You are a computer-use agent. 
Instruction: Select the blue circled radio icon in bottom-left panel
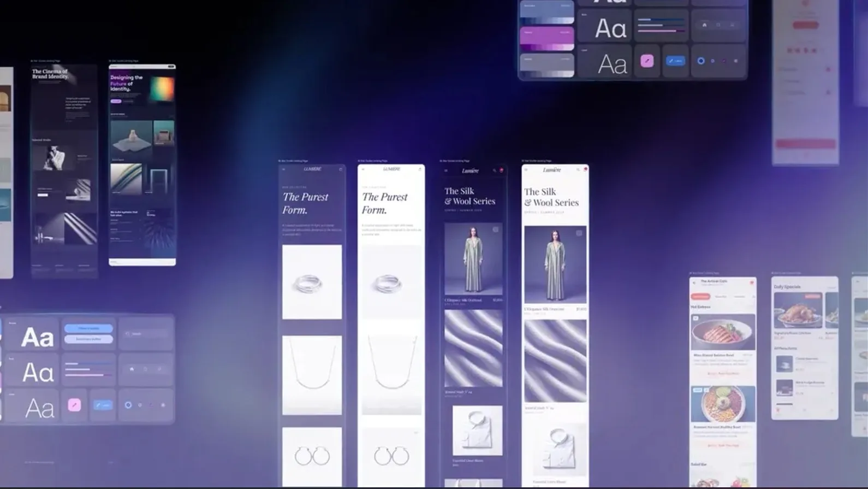tap(128, 405)
